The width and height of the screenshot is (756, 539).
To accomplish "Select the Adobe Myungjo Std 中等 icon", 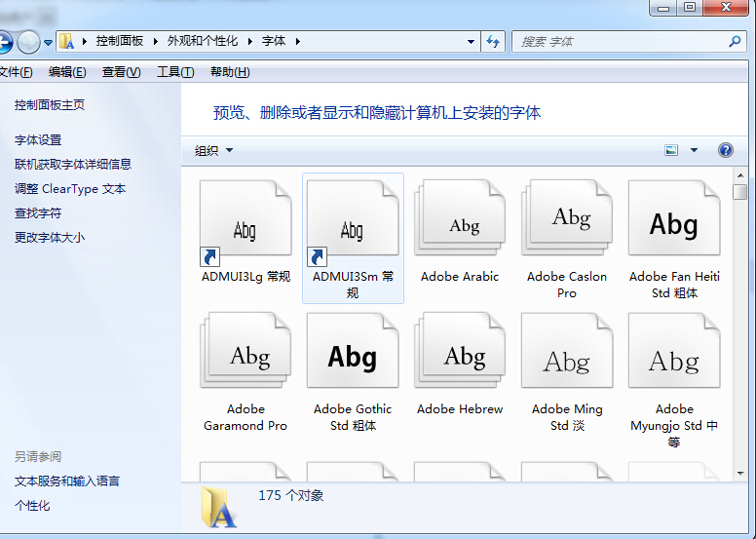I will pyautogui.click(x=674, y=351).
